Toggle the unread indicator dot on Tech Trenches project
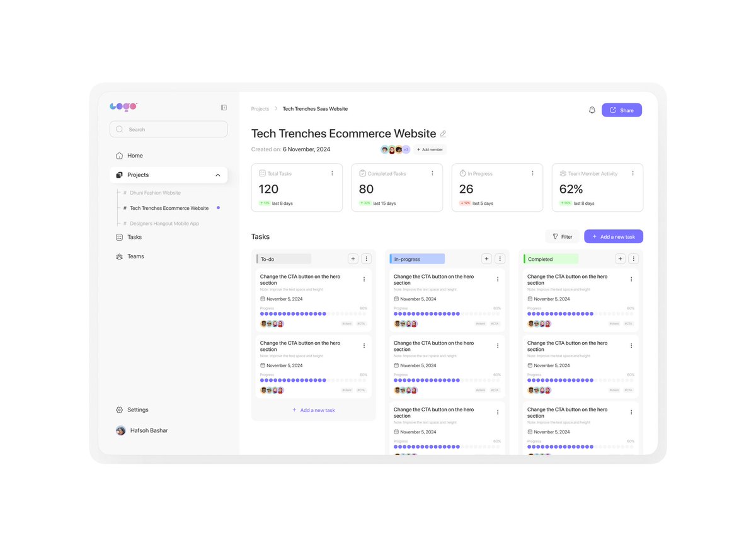Image resolution: width=756 pixels, height=545 pixels. click(x=217, y=208)
